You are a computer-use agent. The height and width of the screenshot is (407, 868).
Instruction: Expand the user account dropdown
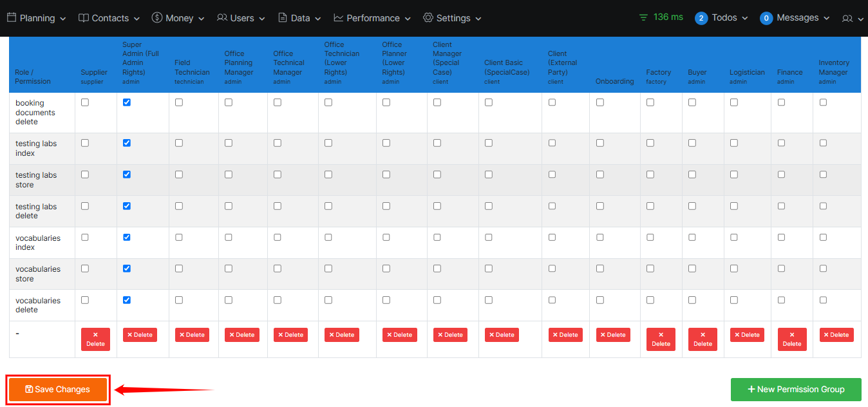tap(853, 19)
